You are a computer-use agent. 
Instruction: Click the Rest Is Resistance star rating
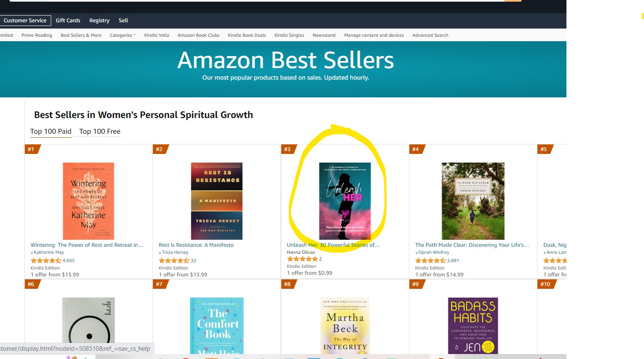point(174,261)
